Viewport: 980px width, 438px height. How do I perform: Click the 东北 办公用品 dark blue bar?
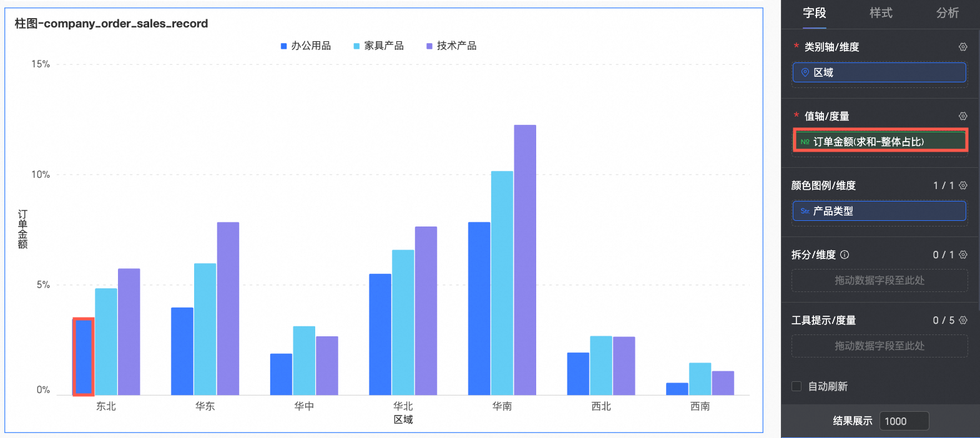84,357
